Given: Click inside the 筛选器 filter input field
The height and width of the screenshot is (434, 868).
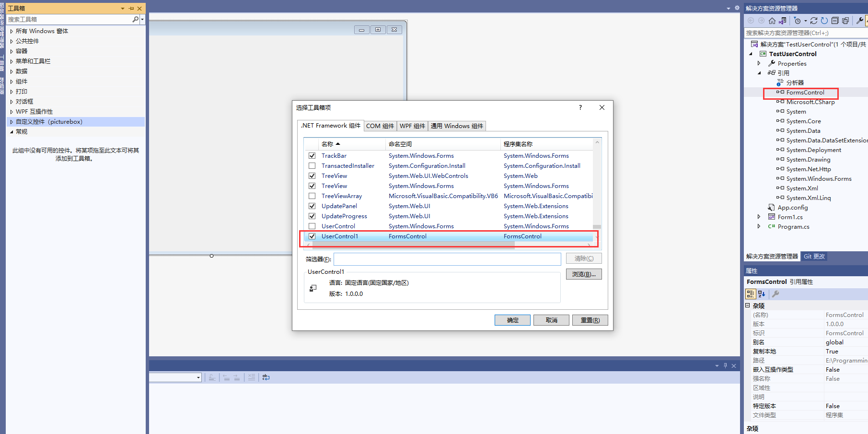Looking at the screenshot, I should (446, 259).
